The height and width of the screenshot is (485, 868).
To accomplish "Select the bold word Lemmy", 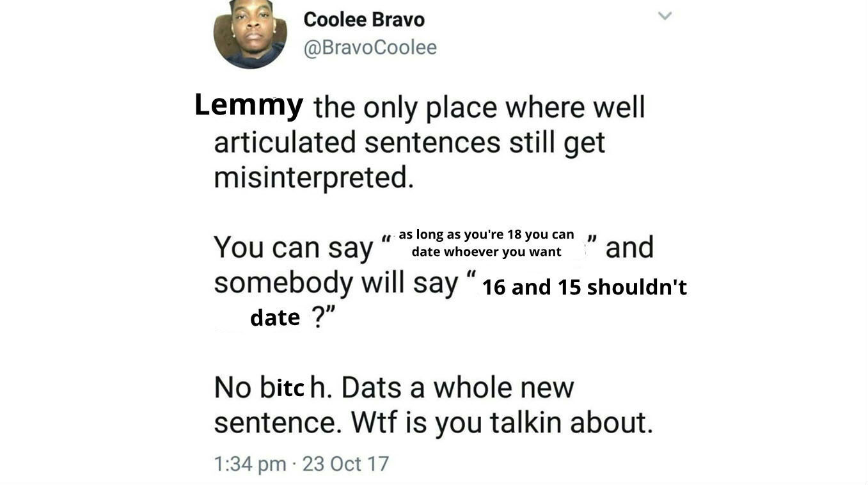I will coord(249,105).
